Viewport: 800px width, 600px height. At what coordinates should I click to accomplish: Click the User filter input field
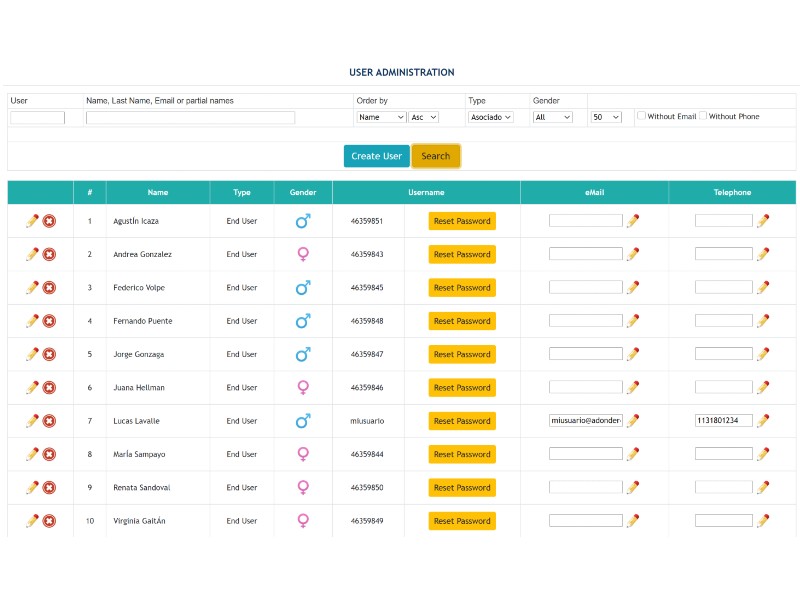37,118
